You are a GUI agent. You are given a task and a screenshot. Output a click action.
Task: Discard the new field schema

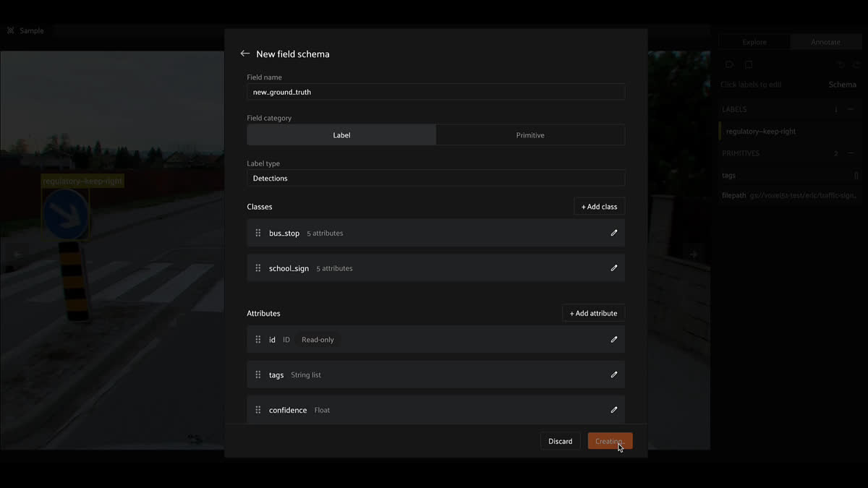click(x=560, y=441)
